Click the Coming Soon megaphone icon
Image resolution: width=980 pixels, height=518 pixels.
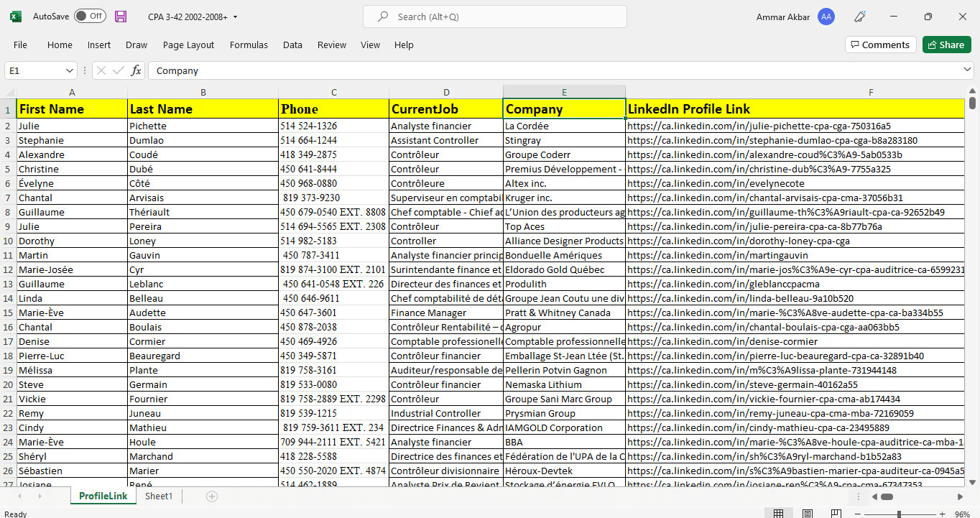pos(859,17)
